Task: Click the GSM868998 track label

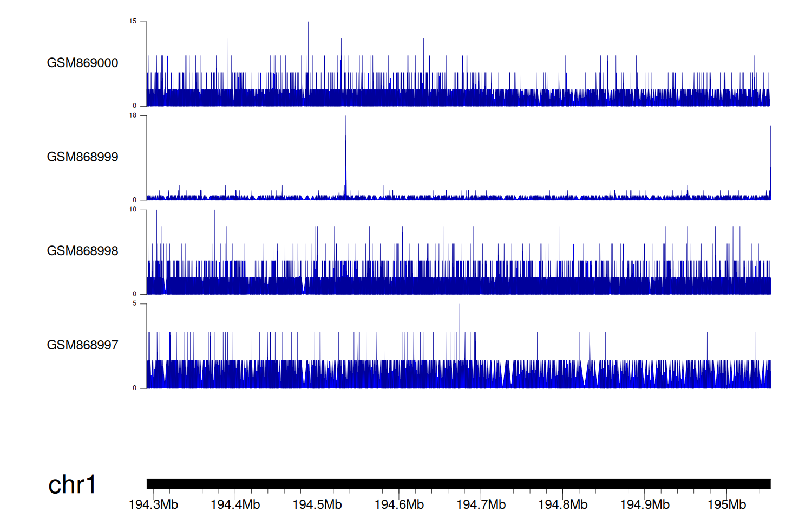Action: tap(82, 251)
